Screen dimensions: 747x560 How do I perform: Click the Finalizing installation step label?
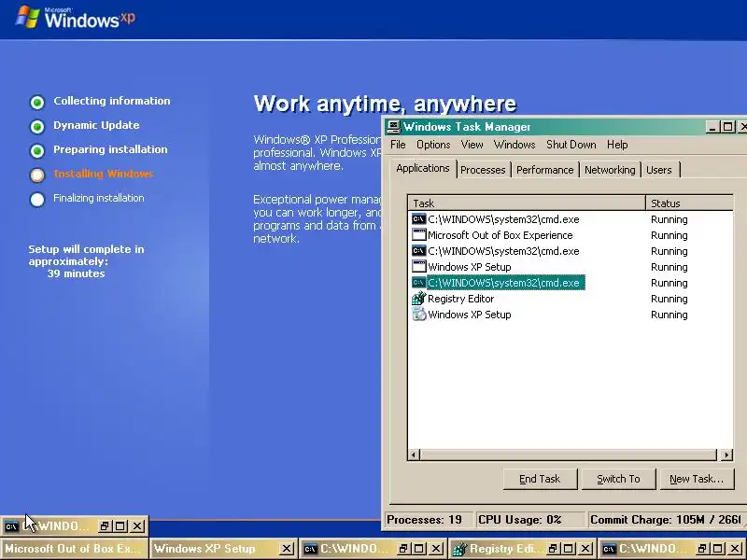click(x=99, y=198)
